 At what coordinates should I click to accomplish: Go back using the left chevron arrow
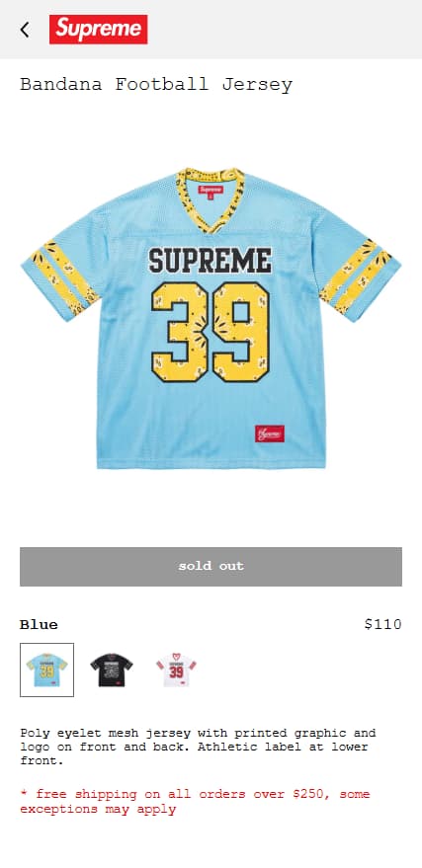25,30
